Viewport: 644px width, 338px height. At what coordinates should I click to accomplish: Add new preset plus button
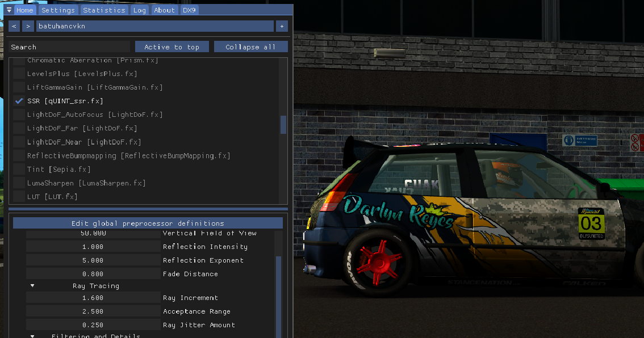[x=282, y=26]
